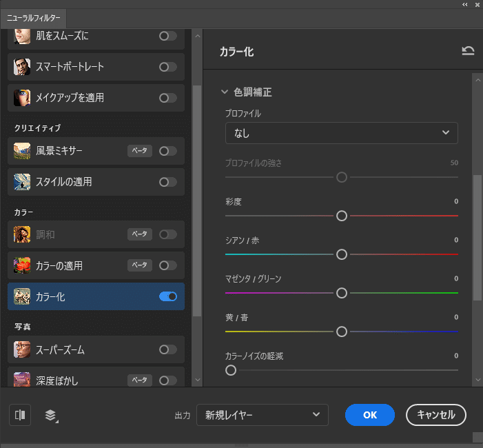
Task: Click the 深度ぼかし thumbnail
Action: click(x=22, y=379)
